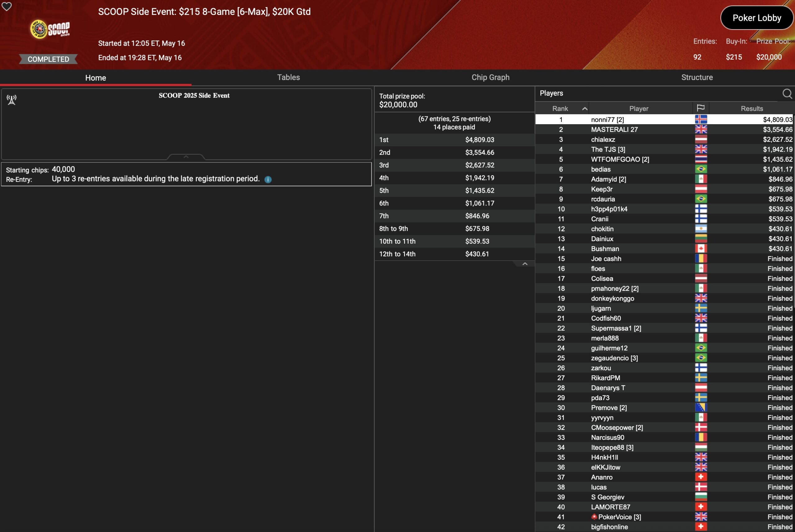Viewport: 795px width, 532px height.
Task: Sort by the Player column header
Action: [x=638, y=109]
